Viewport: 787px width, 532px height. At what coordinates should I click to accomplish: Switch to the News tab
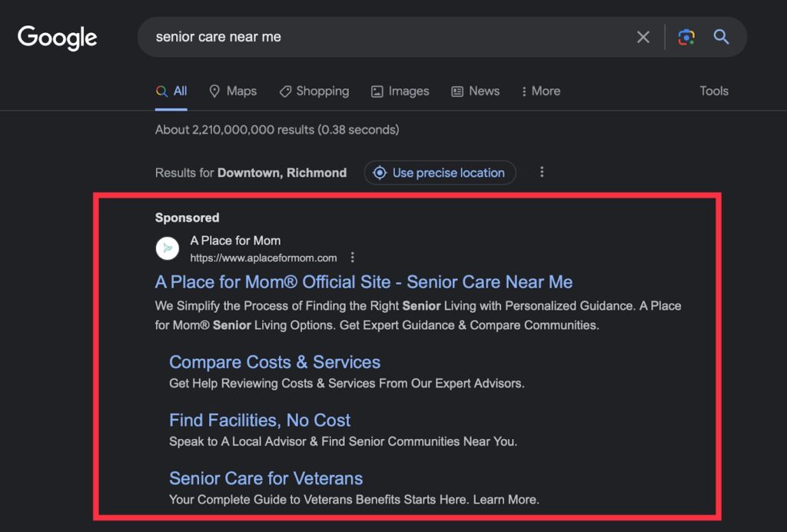(475, 91)
